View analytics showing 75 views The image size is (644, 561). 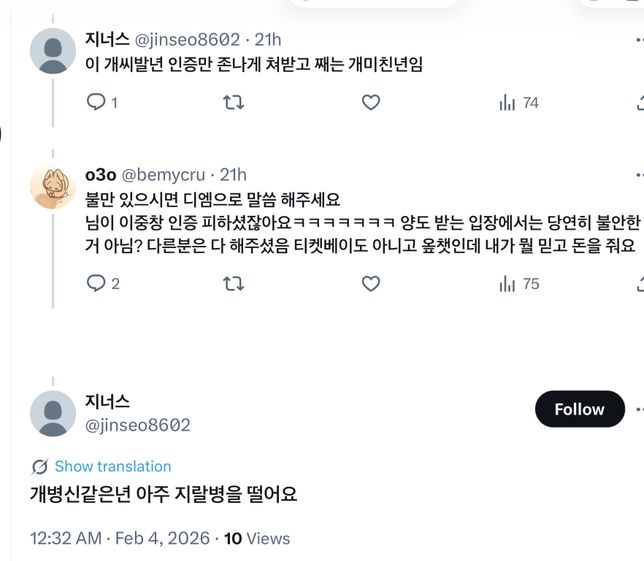(518, 283)
